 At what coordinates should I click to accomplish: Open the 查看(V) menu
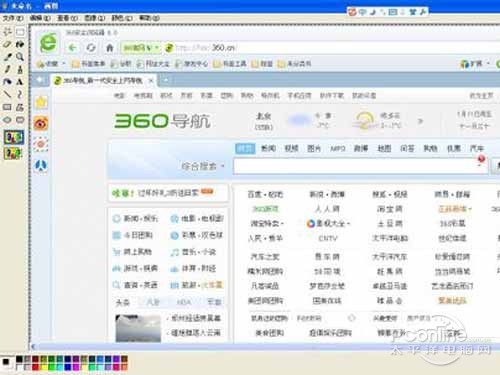click(67, 18)
